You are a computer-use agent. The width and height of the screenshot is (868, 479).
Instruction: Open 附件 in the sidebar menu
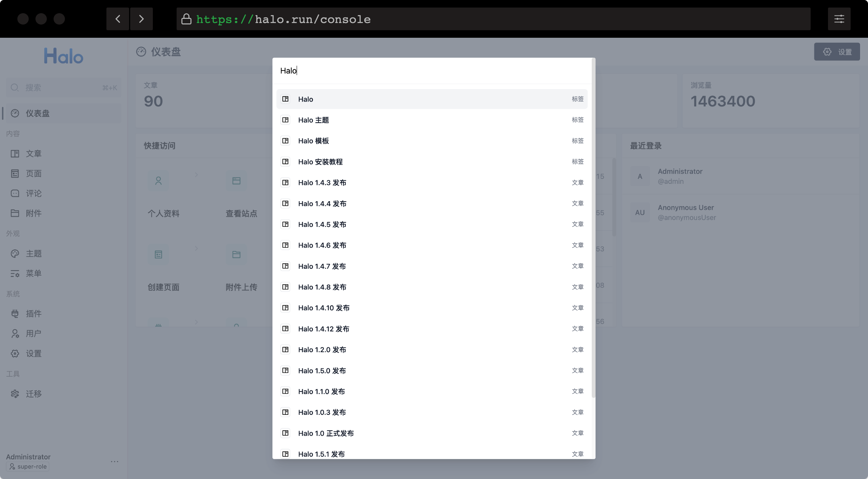coord(33,213)
